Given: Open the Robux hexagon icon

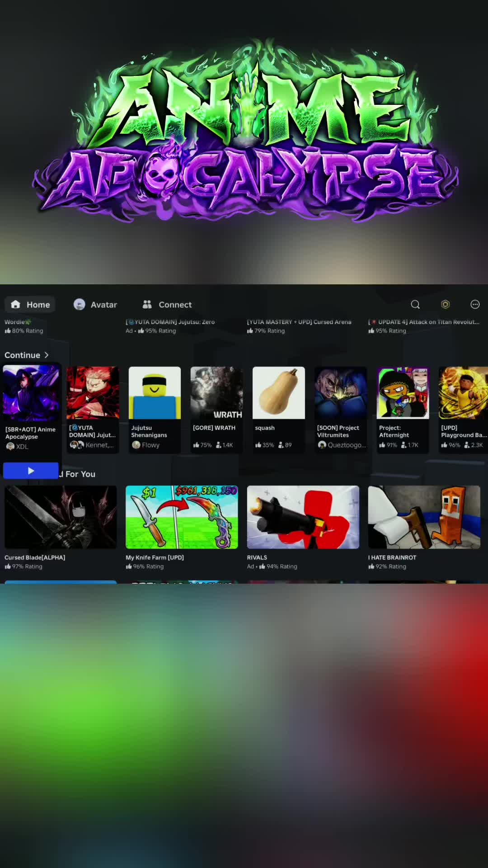Looking at the screenshot, I should 445,304.
